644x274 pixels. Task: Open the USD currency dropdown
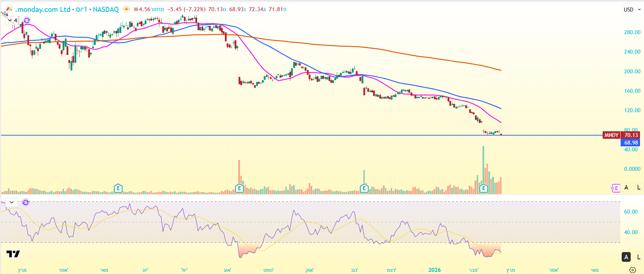(x=632, y=10)
